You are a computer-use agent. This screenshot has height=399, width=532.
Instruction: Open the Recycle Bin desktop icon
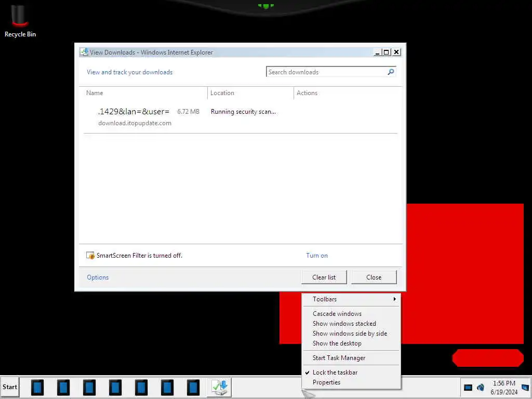click(20, 21)
